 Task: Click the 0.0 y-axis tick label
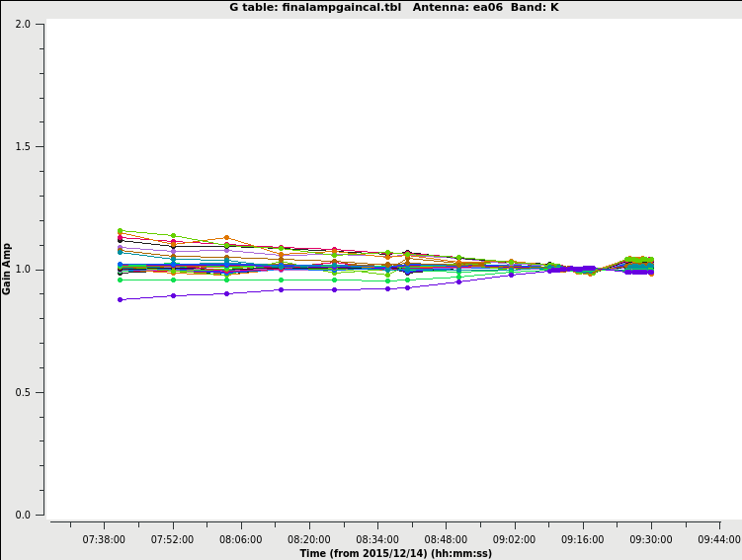point(23,515)
